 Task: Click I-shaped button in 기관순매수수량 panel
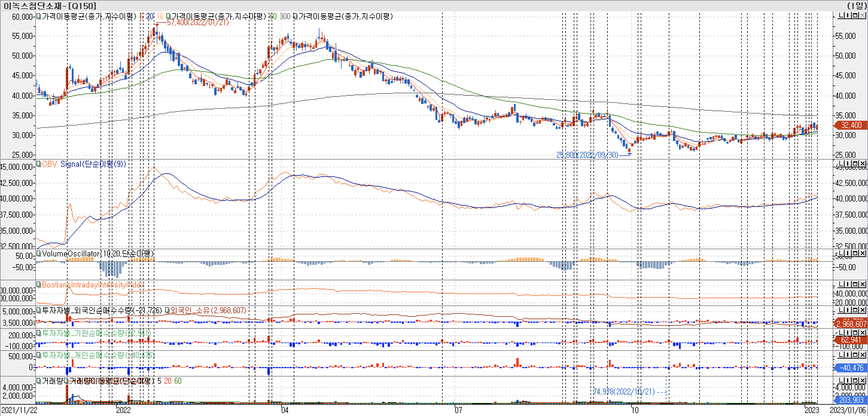848,332
